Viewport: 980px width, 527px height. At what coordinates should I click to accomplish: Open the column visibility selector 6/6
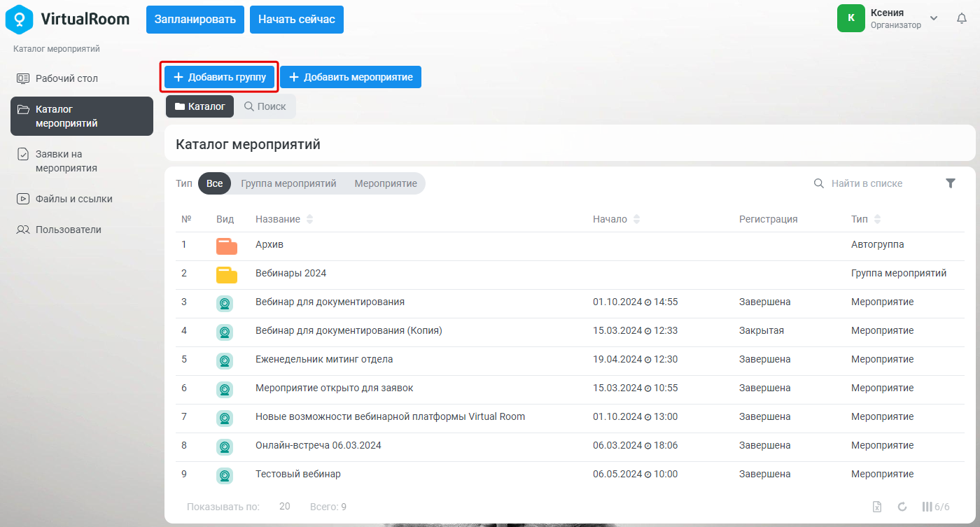click(936, 507)
